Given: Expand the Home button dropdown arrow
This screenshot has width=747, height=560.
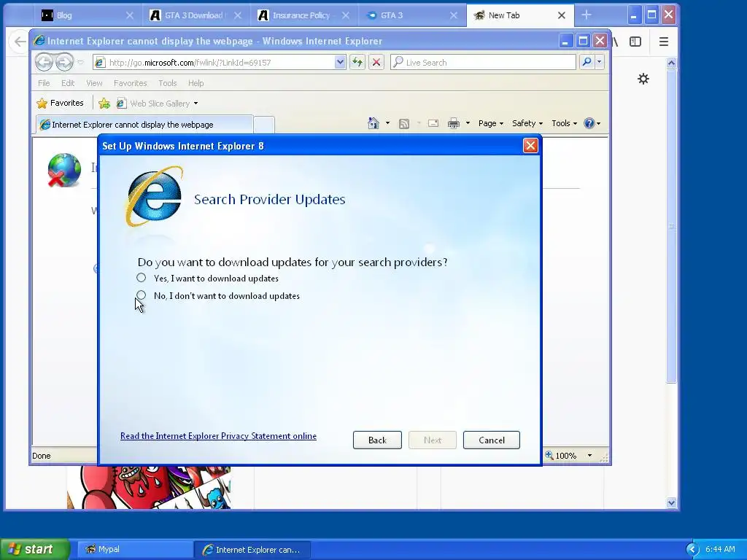Looking at the screenshot, I should coord(387,123).
